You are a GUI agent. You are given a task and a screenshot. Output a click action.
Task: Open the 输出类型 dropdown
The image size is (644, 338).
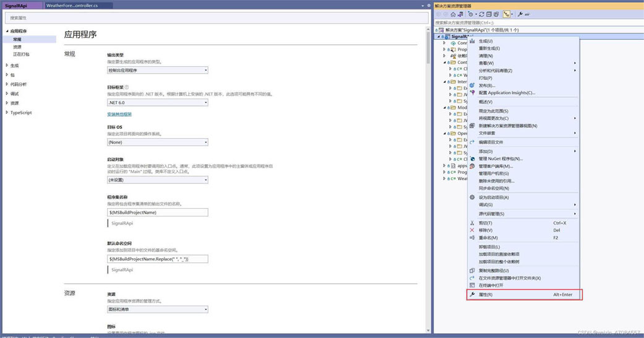click(x=157, y=71)
